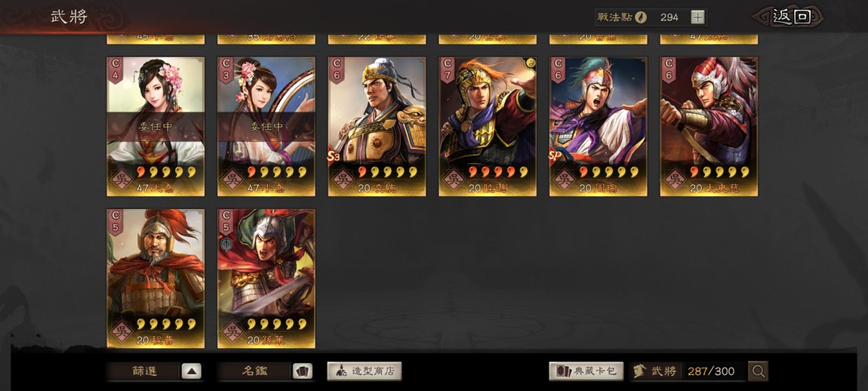Click the 吳 faction badge on 程普
This screenshot has height=391, width=868.
[122, 331]
